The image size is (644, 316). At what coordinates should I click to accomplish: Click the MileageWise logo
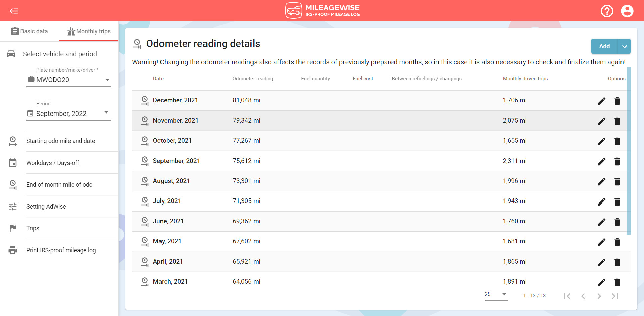point(322,10)
